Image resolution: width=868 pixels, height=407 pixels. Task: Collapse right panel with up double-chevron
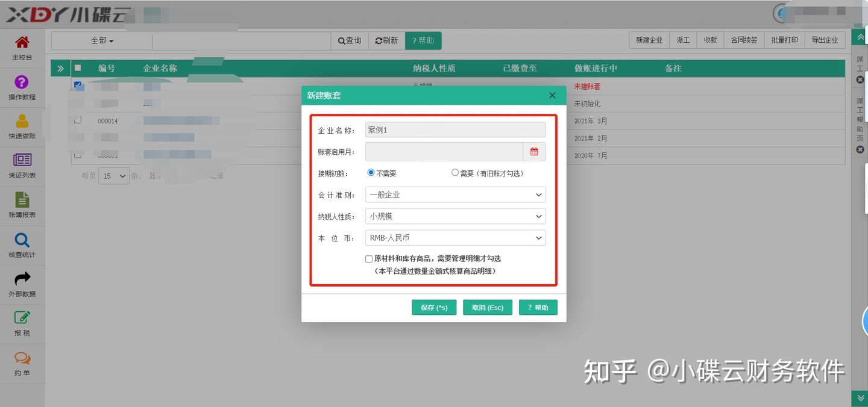860,37
